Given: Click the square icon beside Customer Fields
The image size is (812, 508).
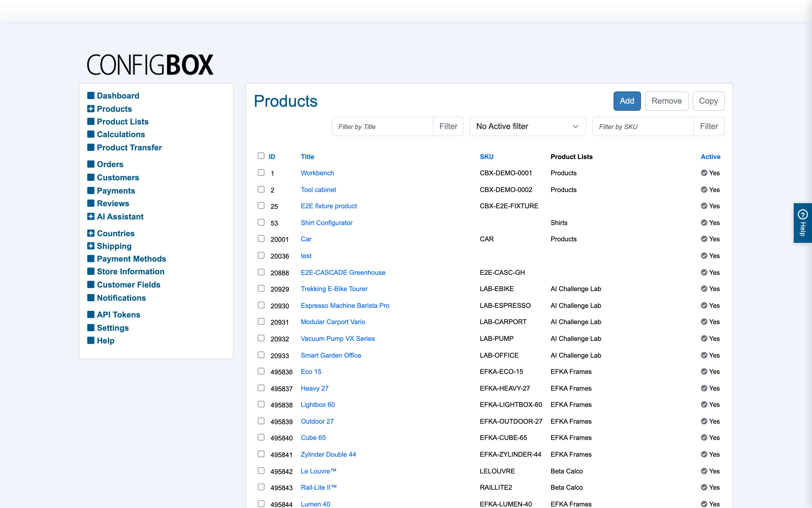Looking at the screenshot, I should [x=91, y=284].
